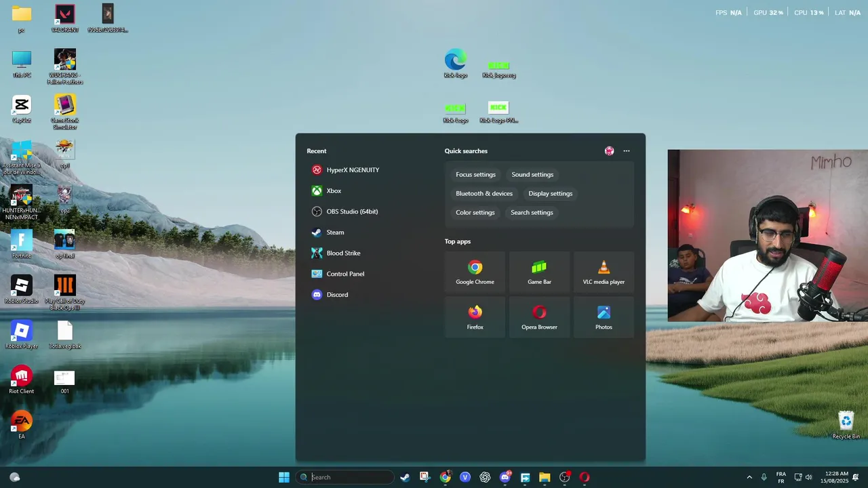Click the taskbar Search input field
The height and width of the screenshot is (488, 868).
[345, 477]
